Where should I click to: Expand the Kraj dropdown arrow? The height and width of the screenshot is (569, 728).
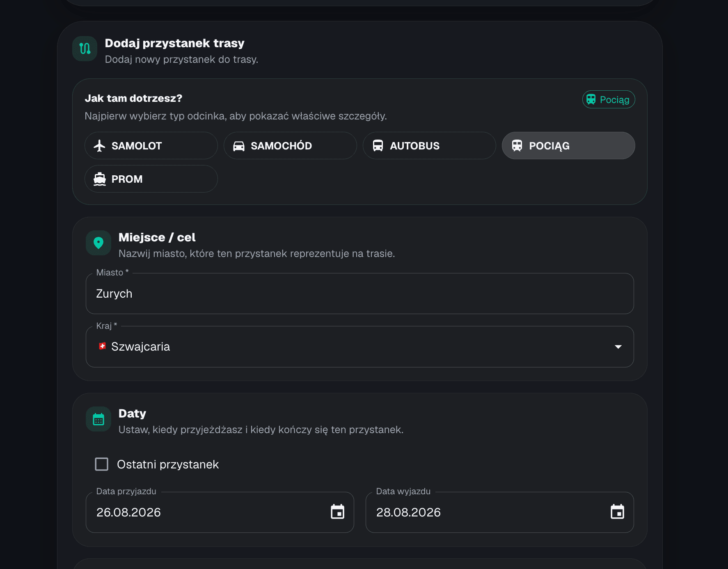(x=618, y=347)
